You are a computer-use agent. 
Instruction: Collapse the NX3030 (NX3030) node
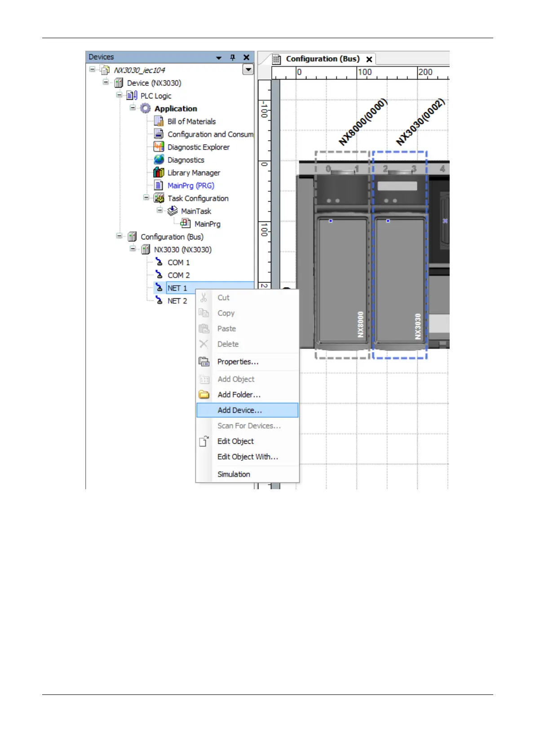(x=133, y=249)
